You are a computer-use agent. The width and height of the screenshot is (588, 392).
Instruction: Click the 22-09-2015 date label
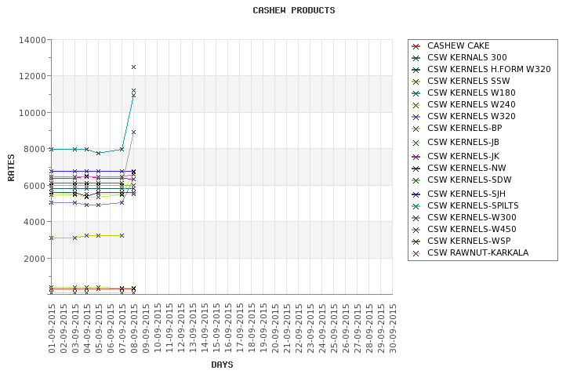pos(299,328)
